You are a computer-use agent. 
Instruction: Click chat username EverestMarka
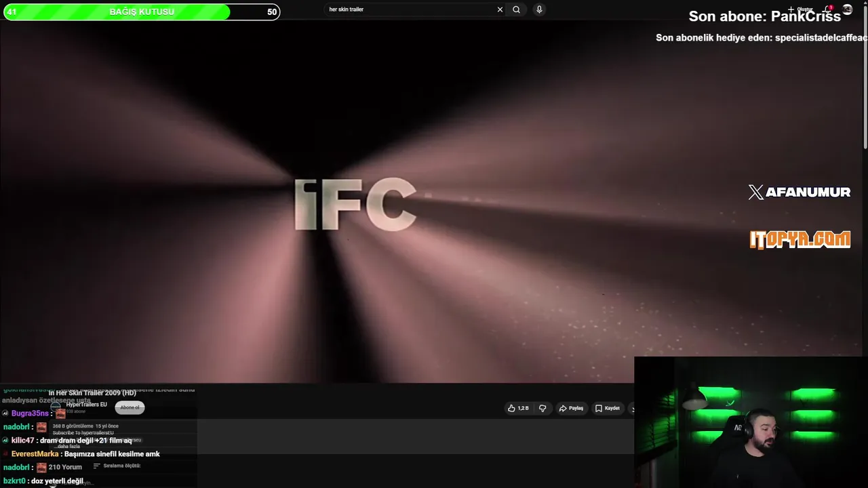[x=35, y=454]
